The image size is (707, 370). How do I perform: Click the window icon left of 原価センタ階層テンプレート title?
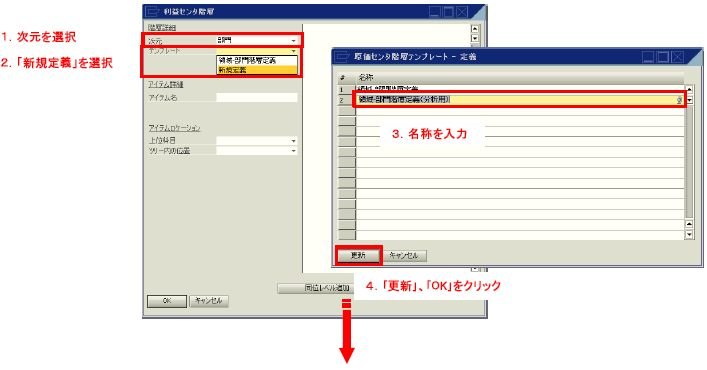342,56
